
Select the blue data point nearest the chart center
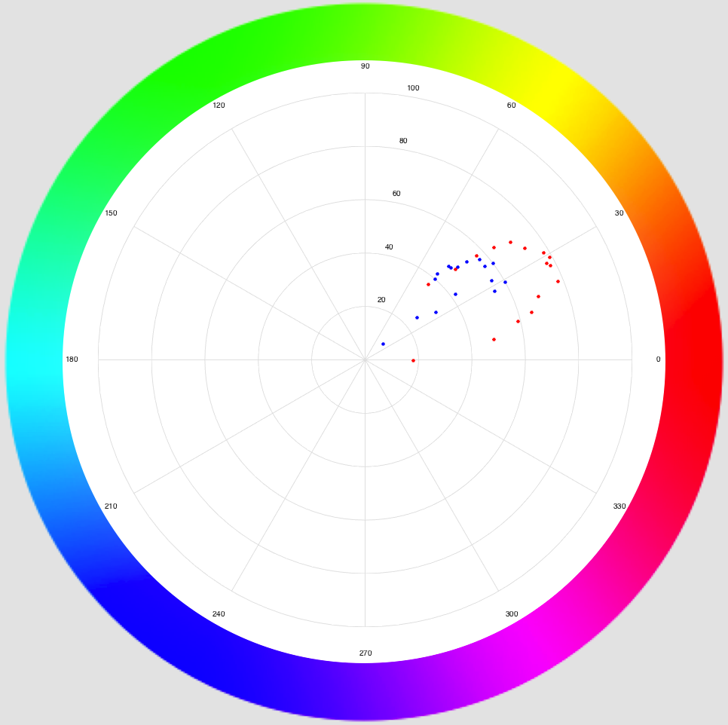(383, 344)
